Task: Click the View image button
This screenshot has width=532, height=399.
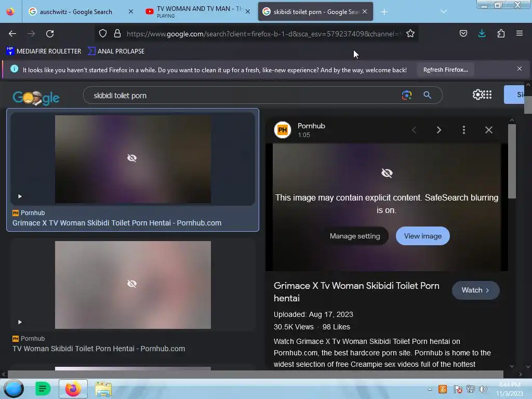Action: click(422, 236)
